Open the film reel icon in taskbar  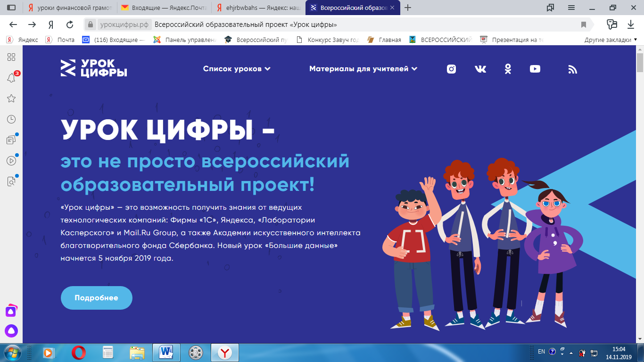click(195, 352)
